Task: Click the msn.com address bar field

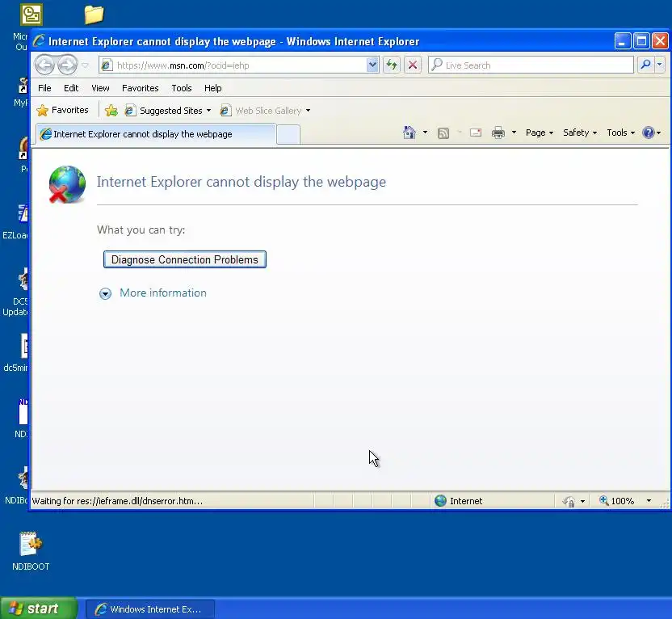Action: 239,65
